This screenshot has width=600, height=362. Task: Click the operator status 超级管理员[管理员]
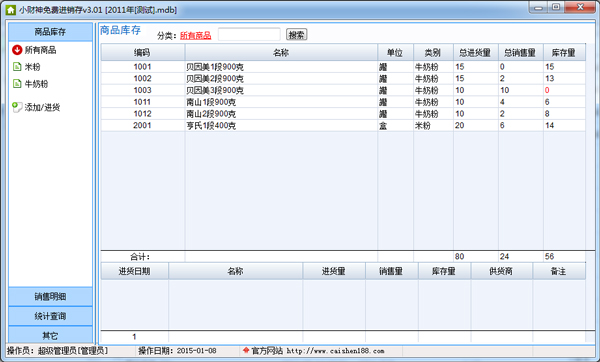73,351
